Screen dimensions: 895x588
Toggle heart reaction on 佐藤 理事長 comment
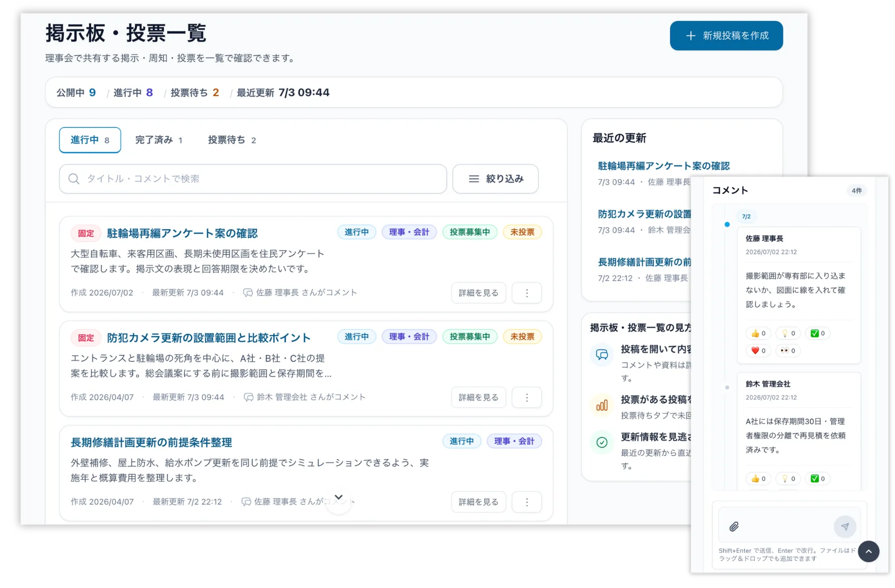(758, 351)
